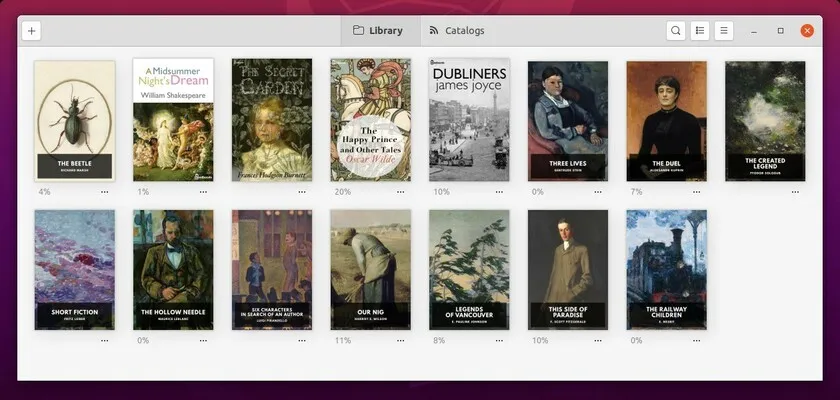Open options menu for Short Fiction

click(104, 341)
